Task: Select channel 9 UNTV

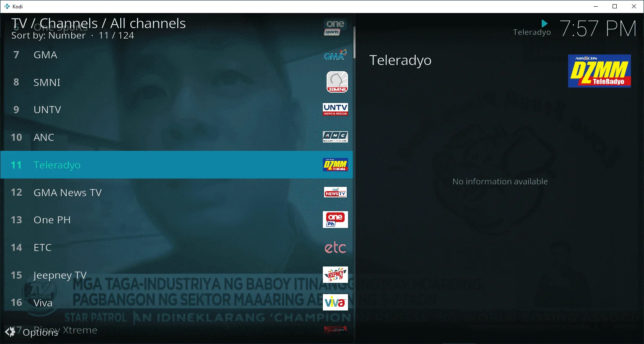Action: 177,109
